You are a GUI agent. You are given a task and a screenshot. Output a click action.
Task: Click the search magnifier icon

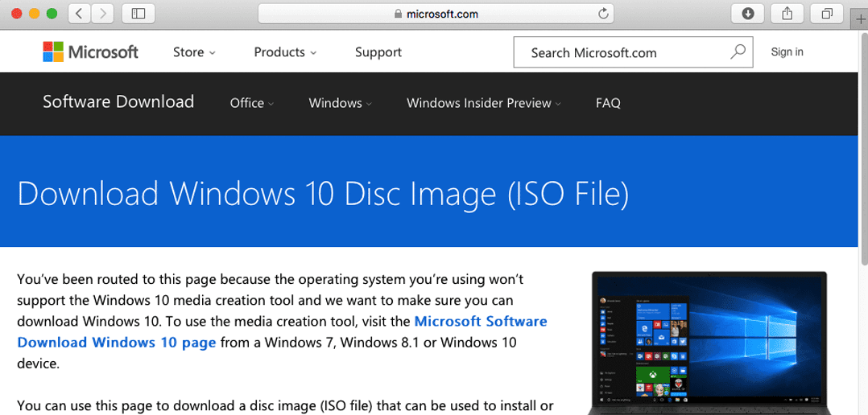pos(738,52)
